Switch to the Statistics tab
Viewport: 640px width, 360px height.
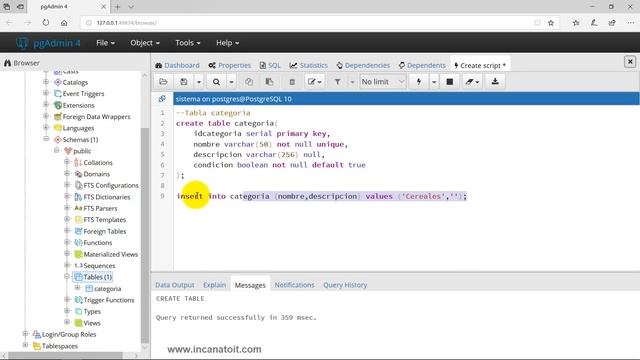coord(309,65)
